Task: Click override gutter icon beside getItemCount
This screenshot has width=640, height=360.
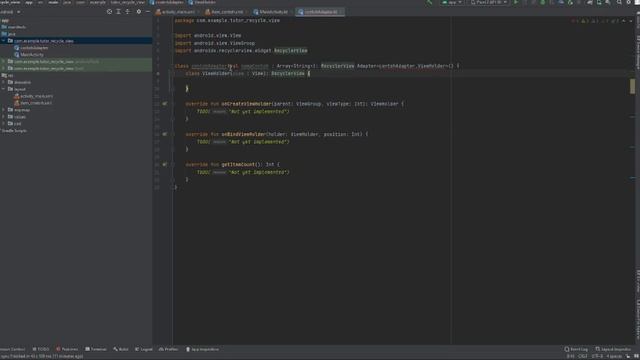Action: [x=164, y=164]
